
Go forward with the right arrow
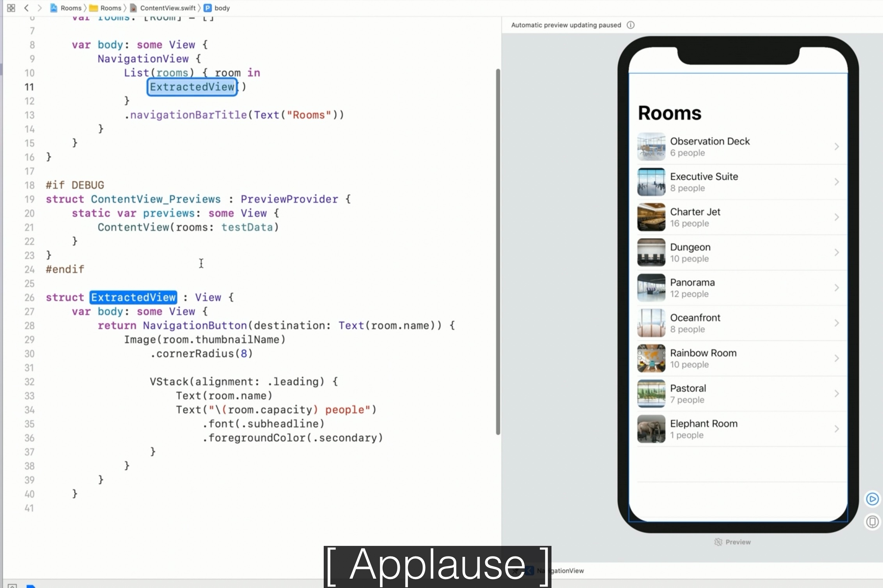click(39, 8)
